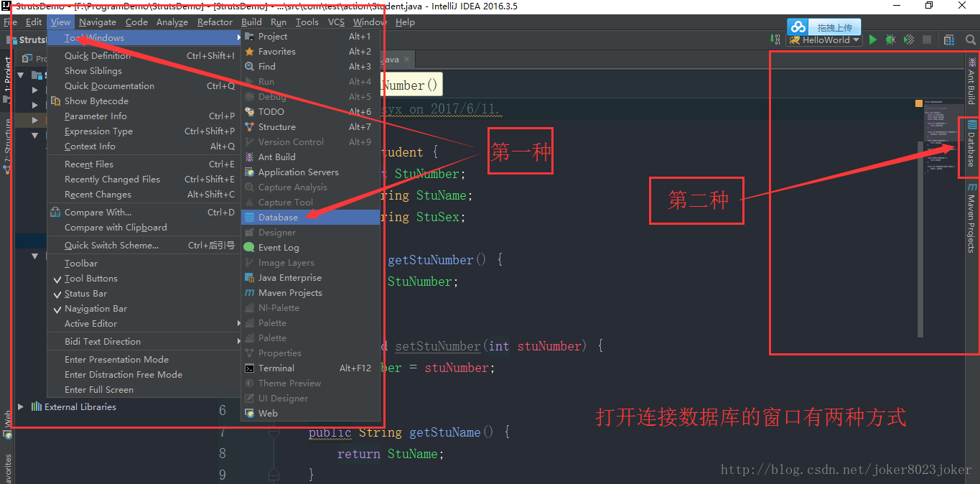Screen dimensions: 980x484
Task: Click the code minimap preview
Action: pyautogui.click(x=943, y=137)
